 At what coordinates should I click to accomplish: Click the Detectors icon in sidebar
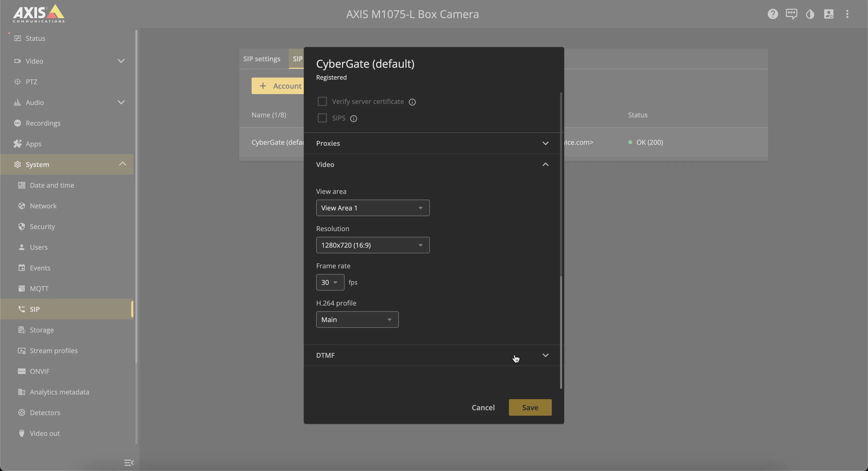[x=21, y=412]
